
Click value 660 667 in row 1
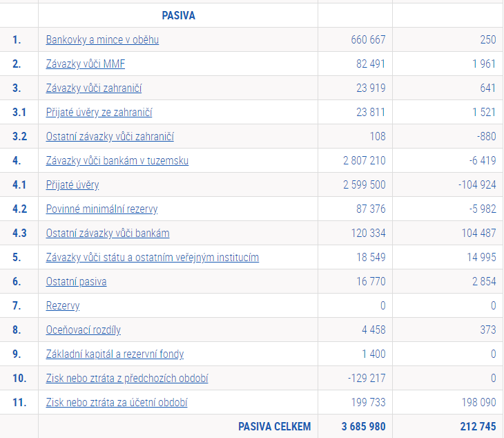click(368, 40)
